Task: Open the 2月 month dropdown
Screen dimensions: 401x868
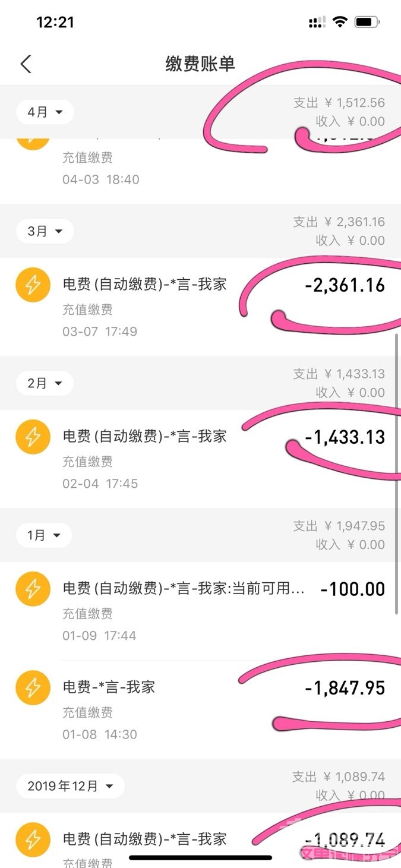Action: (45, 383)
